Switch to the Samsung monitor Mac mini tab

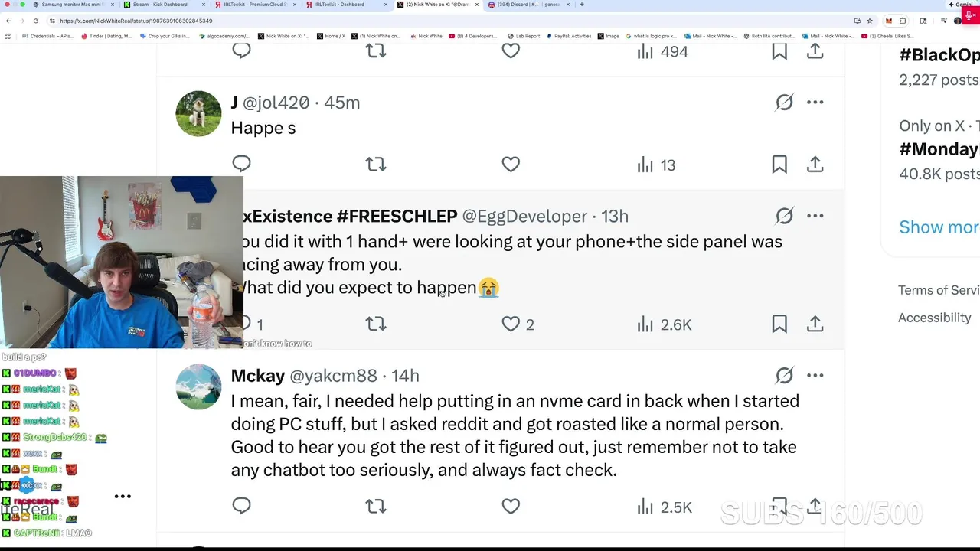73,5
